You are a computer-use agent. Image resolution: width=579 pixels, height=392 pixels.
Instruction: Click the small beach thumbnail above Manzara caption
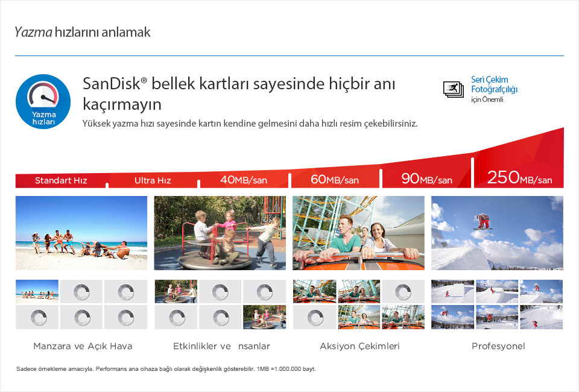point(37,291)
